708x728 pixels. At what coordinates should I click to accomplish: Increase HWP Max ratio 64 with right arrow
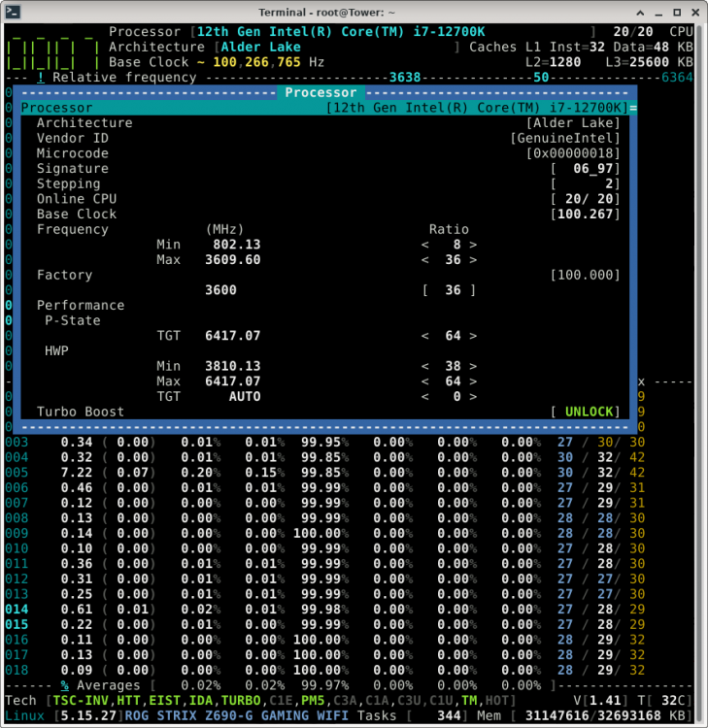click(473, 381)
